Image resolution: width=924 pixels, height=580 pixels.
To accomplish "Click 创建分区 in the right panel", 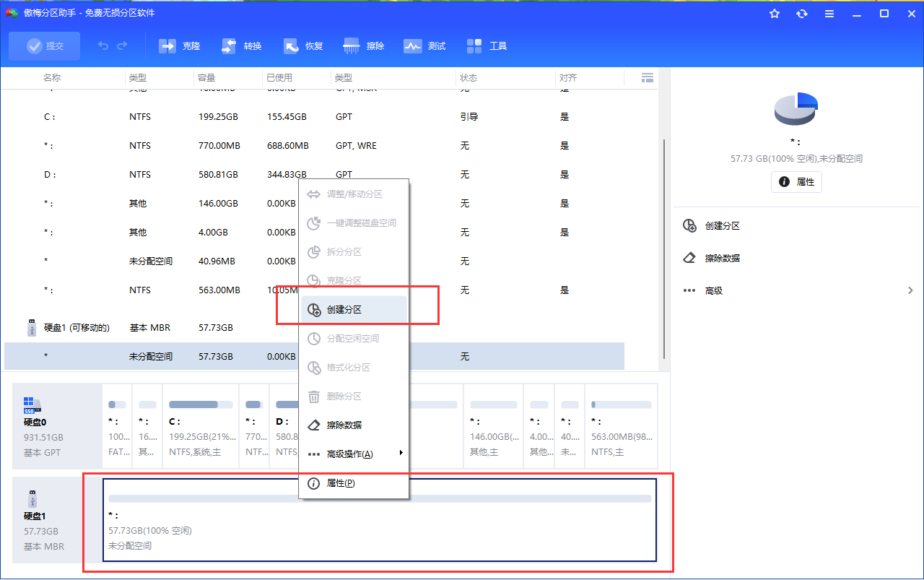I will tap(712, 226).
